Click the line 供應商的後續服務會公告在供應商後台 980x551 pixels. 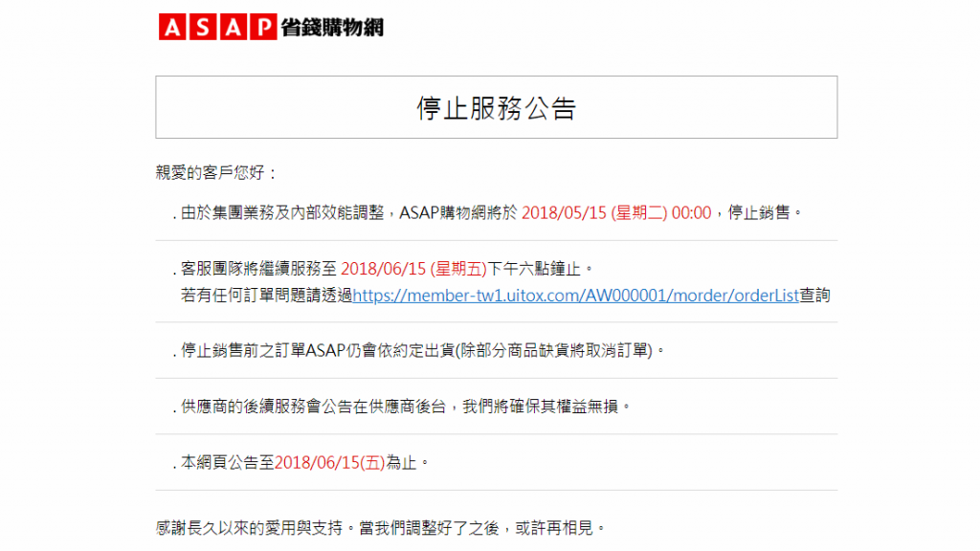[402, 407]
